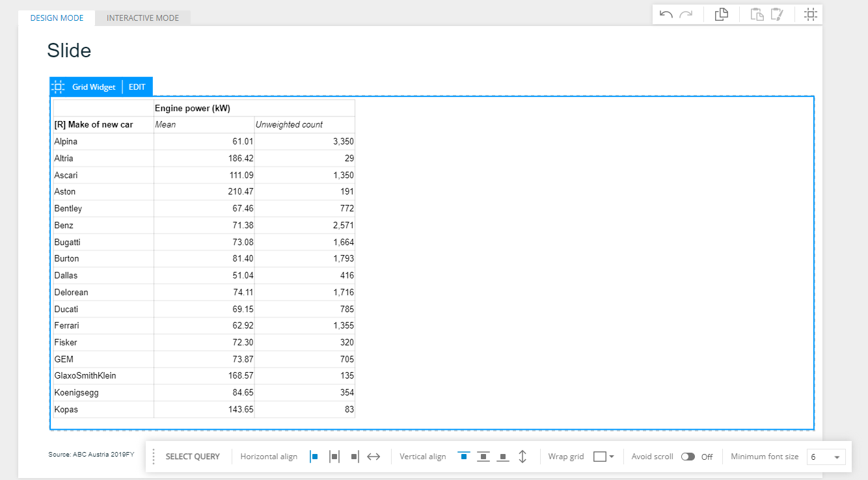Set horizontal align to left

coord(314,457)
